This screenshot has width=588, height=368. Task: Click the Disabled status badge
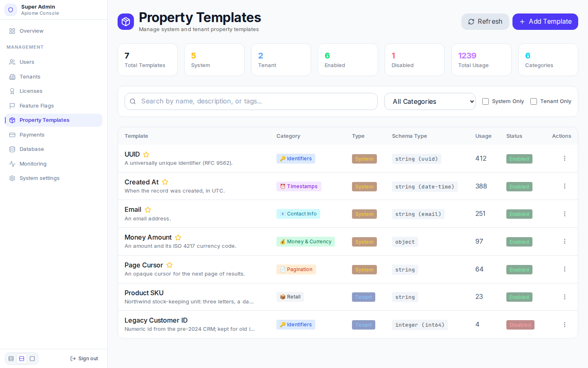(520, 325)
